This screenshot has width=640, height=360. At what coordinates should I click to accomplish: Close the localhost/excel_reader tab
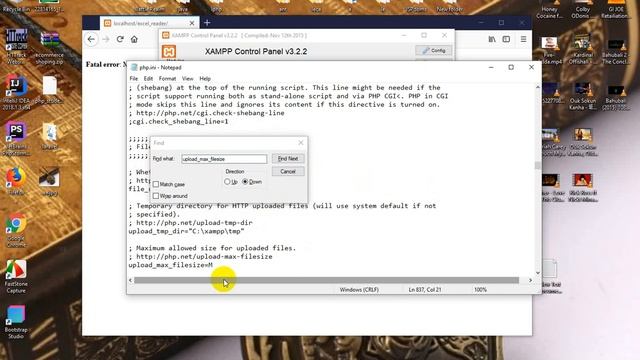click(x=192, y=23)
